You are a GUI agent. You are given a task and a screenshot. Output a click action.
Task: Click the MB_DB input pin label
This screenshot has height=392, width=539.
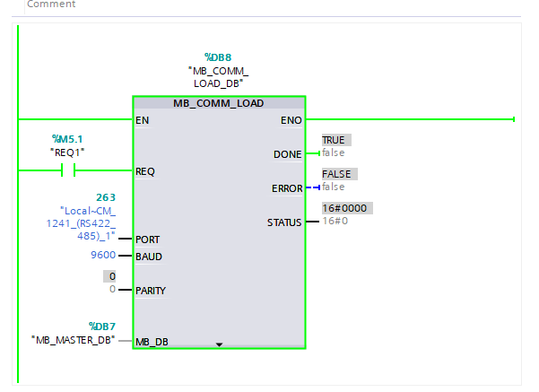pos(152,342)
